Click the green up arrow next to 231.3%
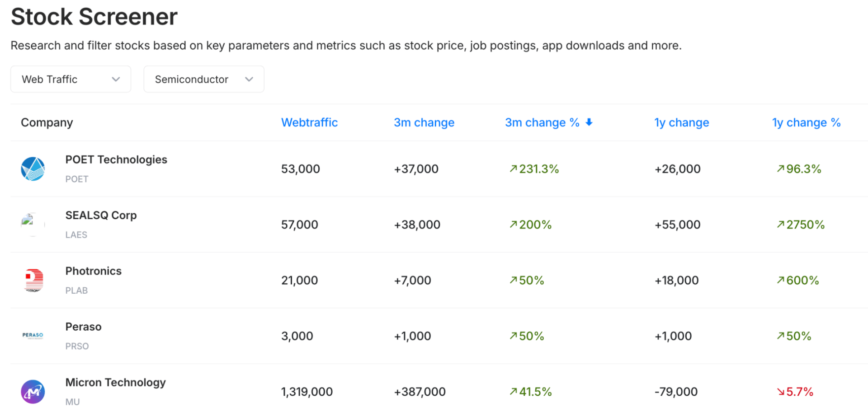The width and height of the screenshot is (868, 417). pyautogui.click(x=513, y=169)
